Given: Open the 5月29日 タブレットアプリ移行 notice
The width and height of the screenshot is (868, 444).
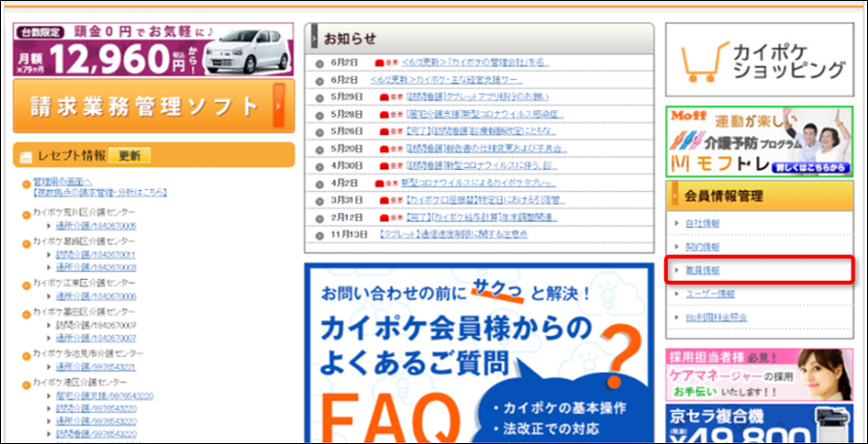Looking at the screenshot, I should (477, 97).
